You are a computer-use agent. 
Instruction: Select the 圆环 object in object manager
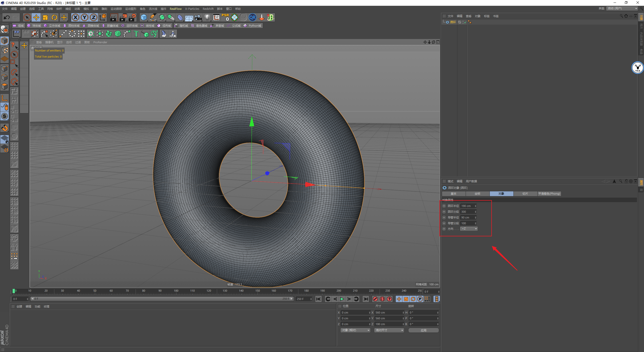[x=453, y=22]
